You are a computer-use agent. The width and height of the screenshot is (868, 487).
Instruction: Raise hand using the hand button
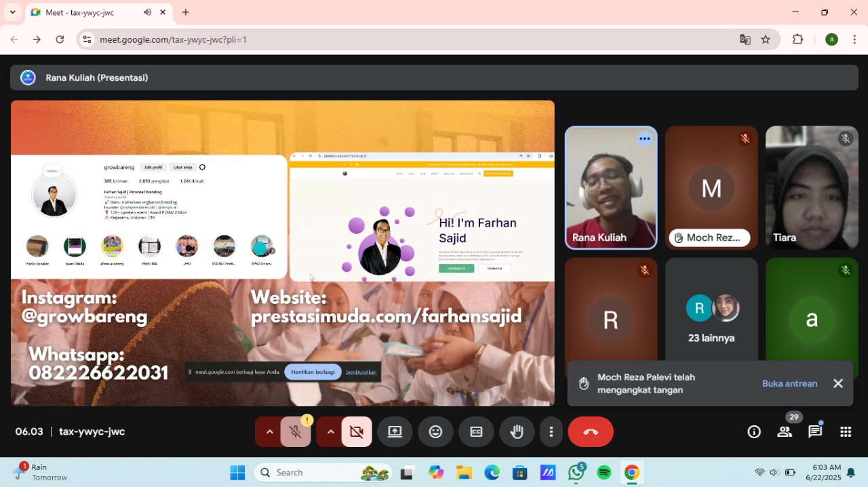pyautogui.click(x=517, y=432)
